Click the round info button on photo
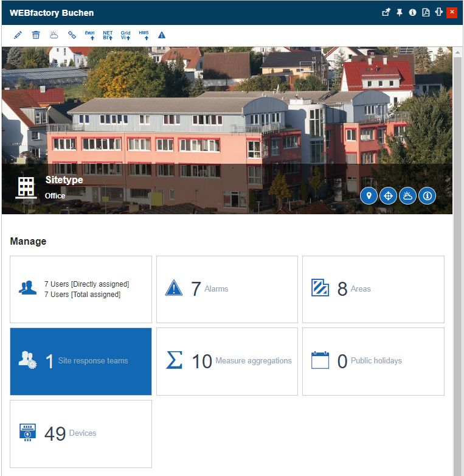Viewport: 464px width, 476px height. click(427, 195)
